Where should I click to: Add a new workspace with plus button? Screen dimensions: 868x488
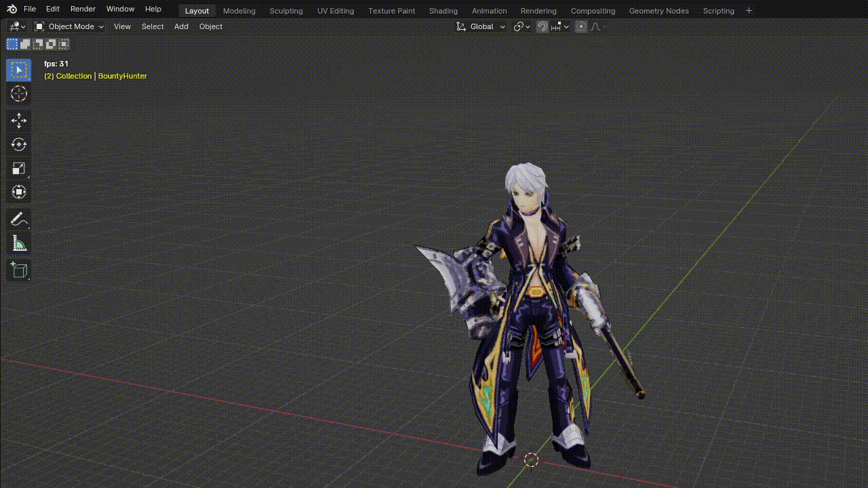[x=749, y=11]
